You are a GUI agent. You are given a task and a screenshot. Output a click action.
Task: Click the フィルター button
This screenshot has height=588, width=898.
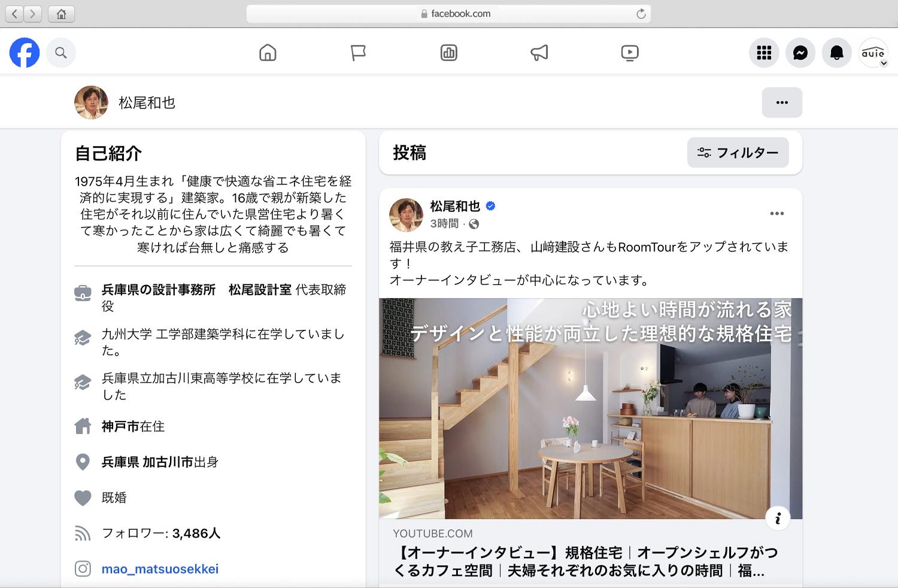[x=738, y=153]
